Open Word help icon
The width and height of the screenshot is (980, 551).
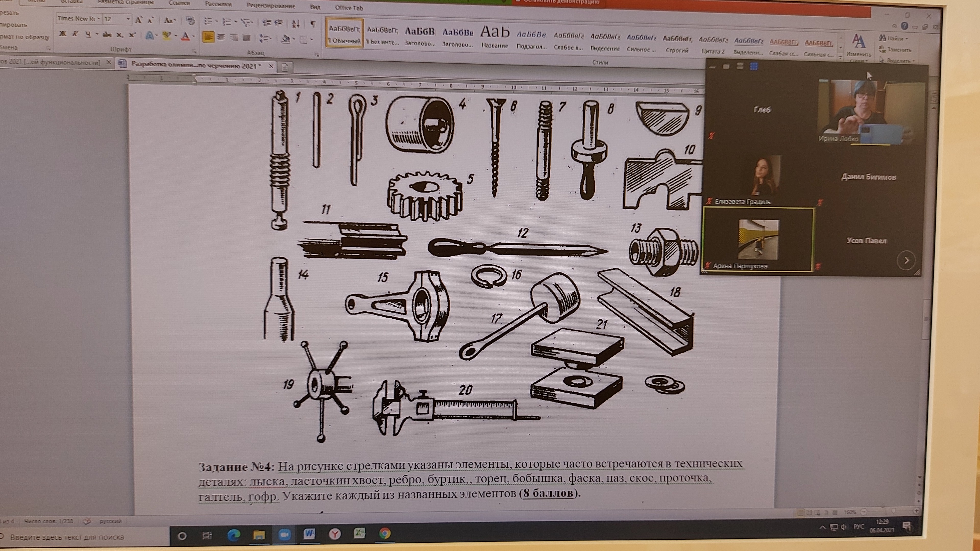(x=905, y=26)
